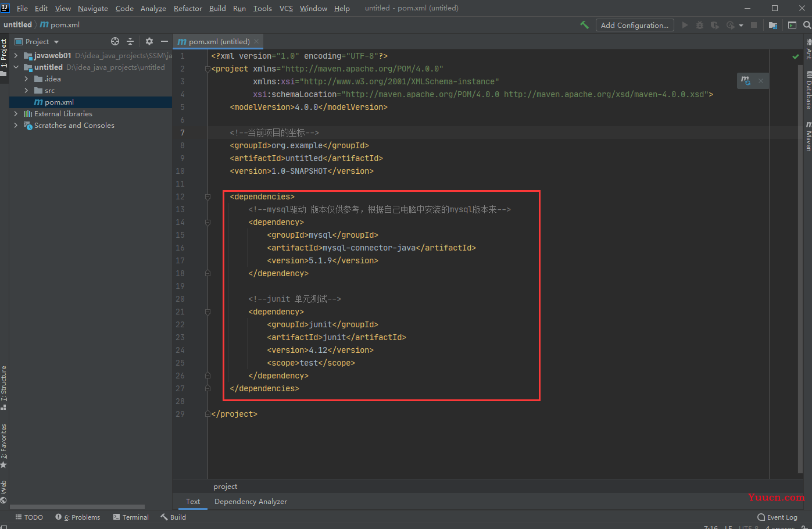Open the Navigate menu
Screen dimensions: 812x529
point(93,8)
